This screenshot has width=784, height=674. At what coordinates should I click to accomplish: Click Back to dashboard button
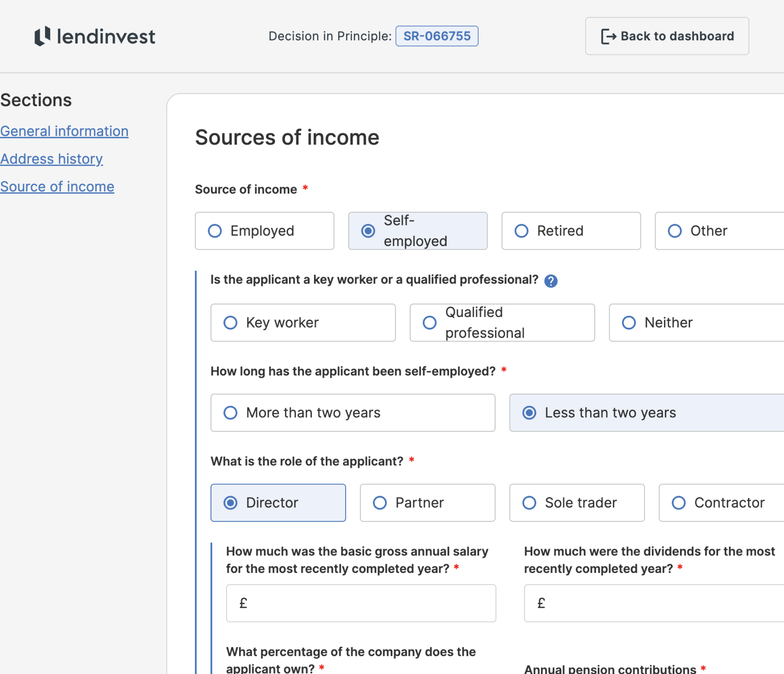coord(667,36)
